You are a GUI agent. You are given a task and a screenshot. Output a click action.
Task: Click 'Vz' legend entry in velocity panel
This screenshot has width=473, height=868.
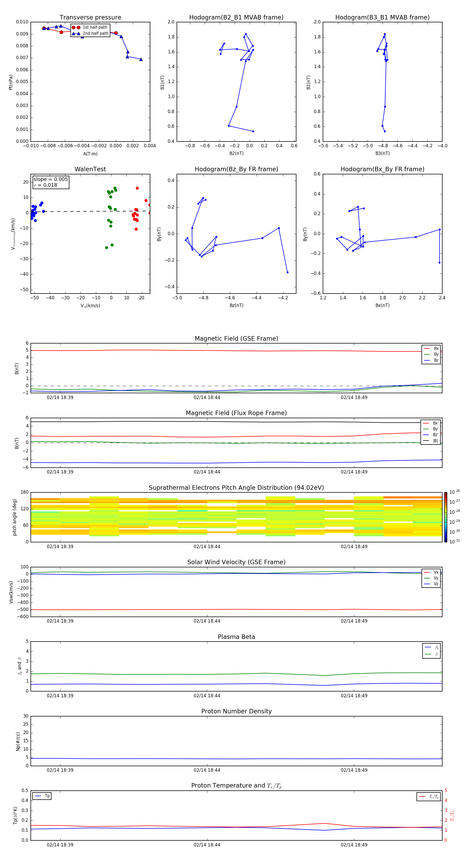[431, 584]
